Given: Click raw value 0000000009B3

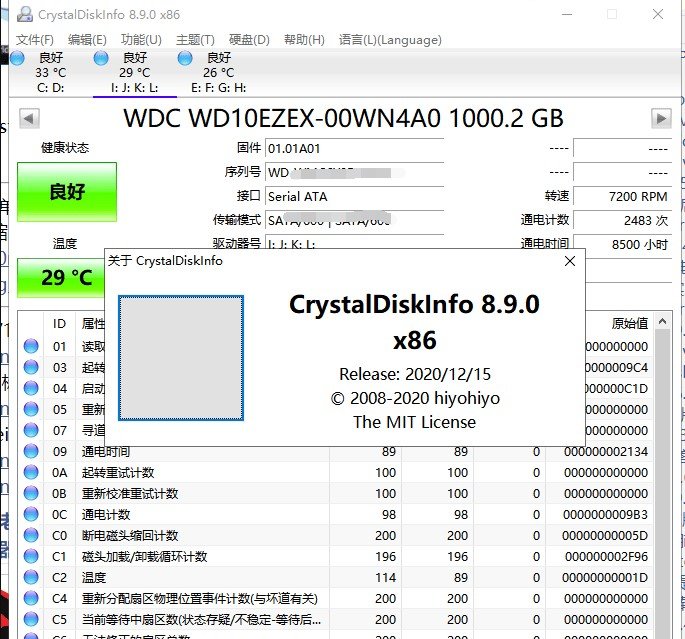Looking at the screenshot, I should tap(605, 514).
